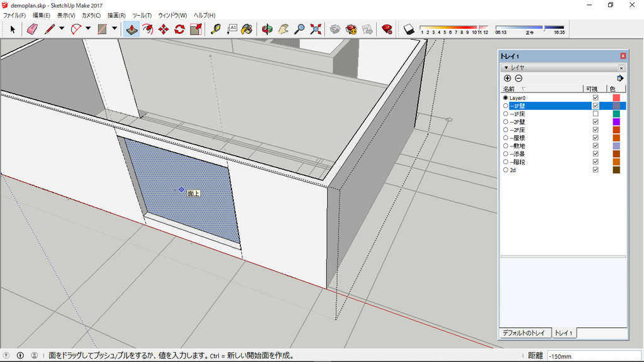This screenshot has width=644, height=362.
Task: Open the 描画(R) menu
Action: pos(116,15)
